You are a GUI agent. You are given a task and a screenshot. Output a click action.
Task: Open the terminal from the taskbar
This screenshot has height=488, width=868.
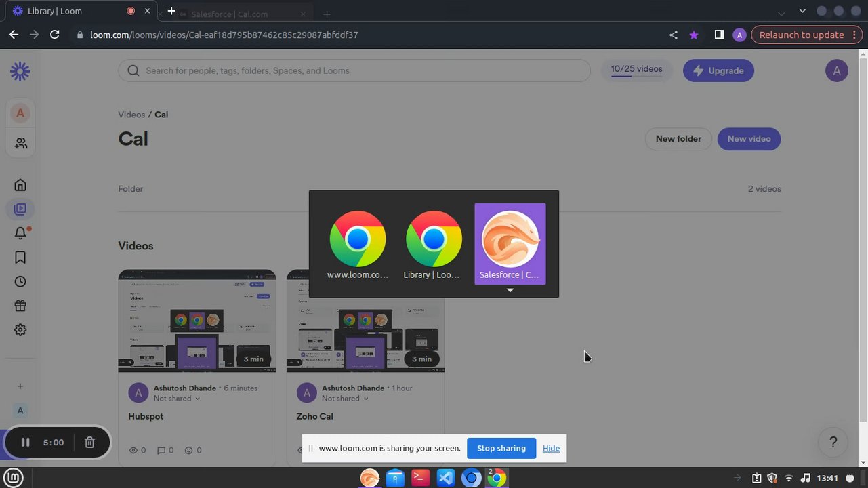click(420, 478)
